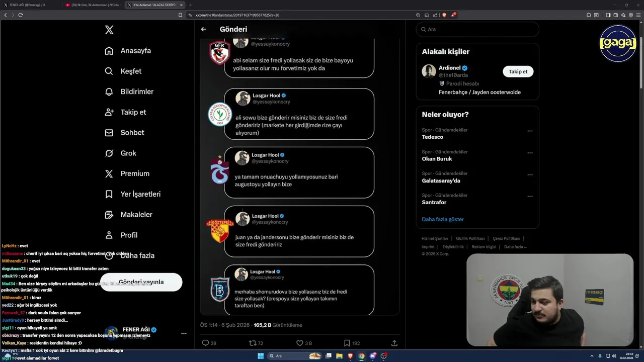Click the X search field Ara
This screenshot has height=362, width=644.
(x=477, y=29)
